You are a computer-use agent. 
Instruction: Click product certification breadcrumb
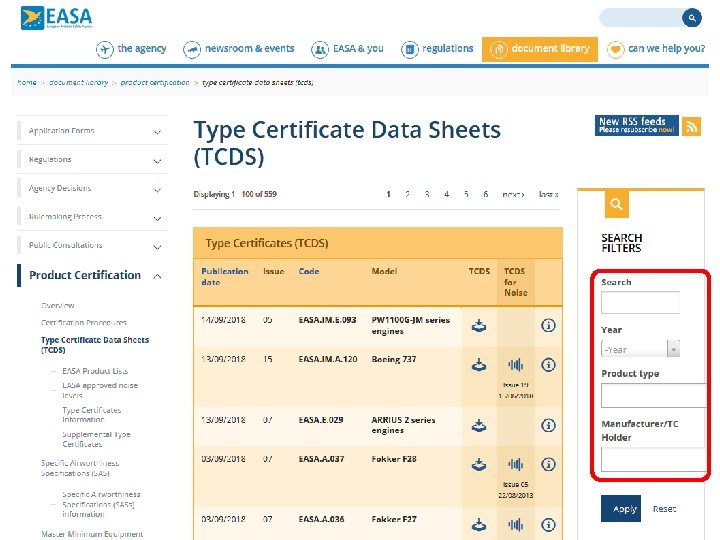[x=155, y=83]
